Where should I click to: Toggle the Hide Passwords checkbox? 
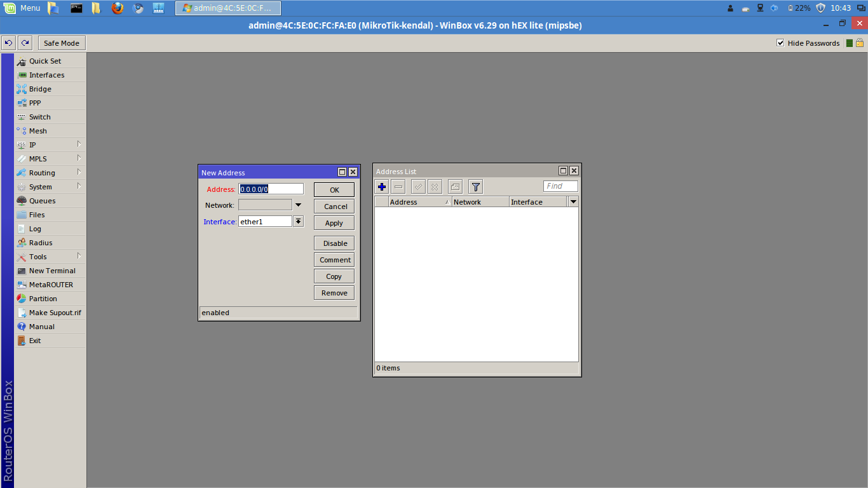coord(780,43)
